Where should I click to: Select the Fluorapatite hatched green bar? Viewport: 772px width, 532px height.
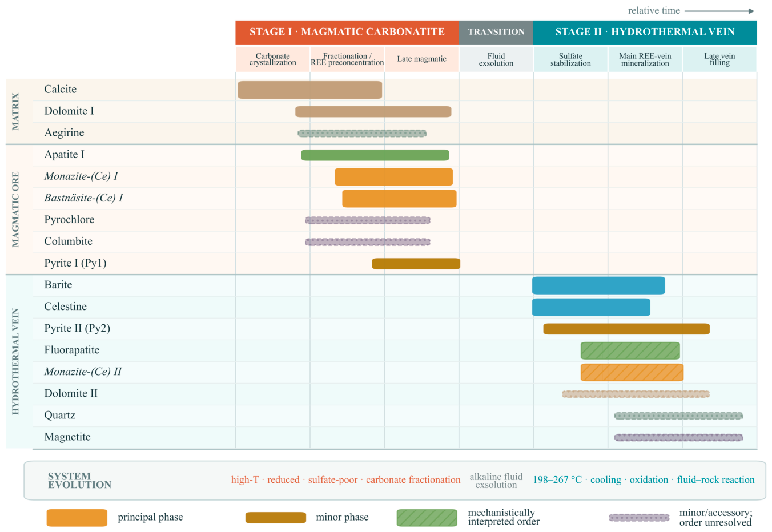click(630, 350)
